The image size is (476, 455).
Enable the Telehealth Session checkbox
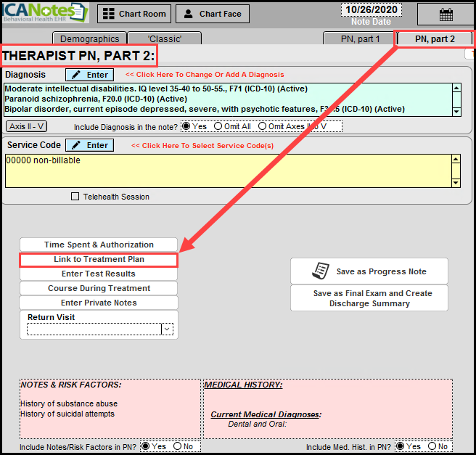pos(75,197)
